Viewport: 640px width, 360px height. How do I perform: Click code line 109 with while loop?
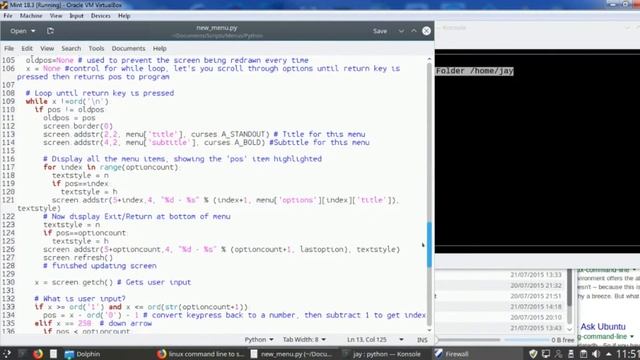click(67, 101)
